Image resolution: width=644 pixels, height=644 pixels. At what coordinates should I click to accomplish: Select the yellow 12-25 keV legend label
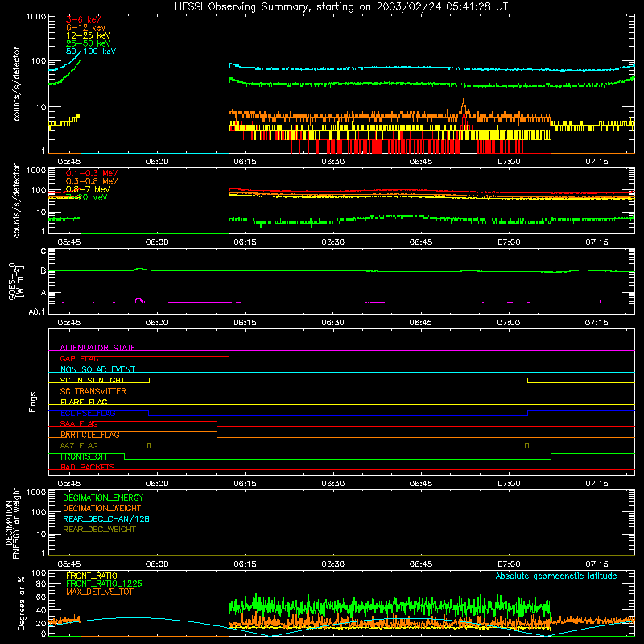coord(88,35)
